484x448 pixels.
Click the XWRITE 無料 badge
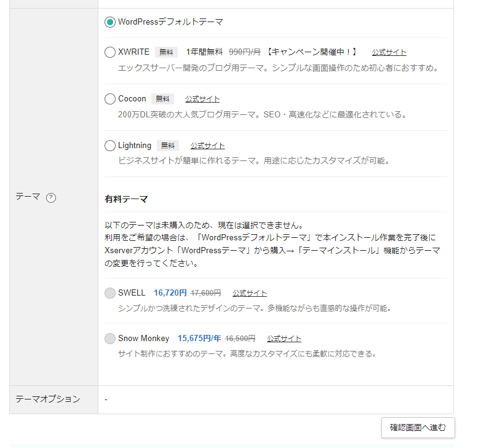tap(166, 52)
